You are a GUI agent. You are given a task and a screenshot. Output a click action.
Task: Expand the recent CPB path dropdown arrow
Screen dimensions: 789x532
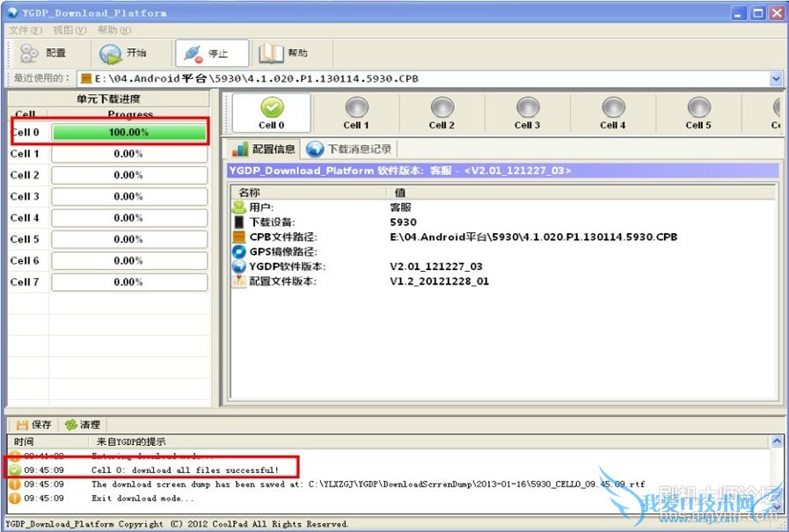[776, 78]
